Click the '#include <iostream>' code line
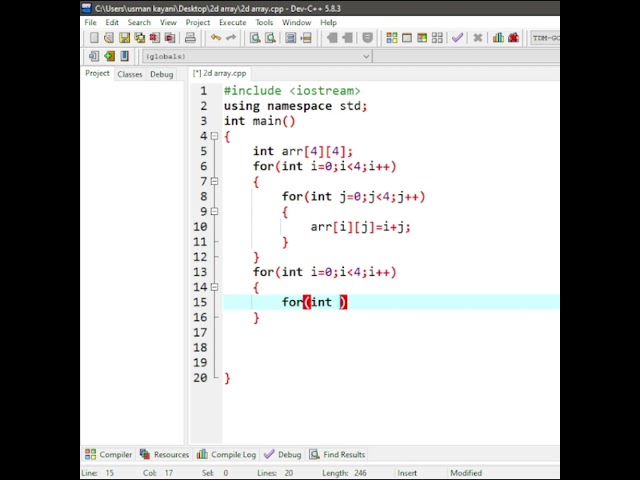 coord(292,91)
